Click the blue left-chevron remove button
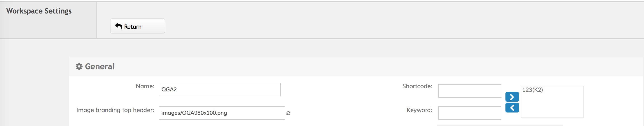The height and width of the screenshot is (126, 644). 512,108
